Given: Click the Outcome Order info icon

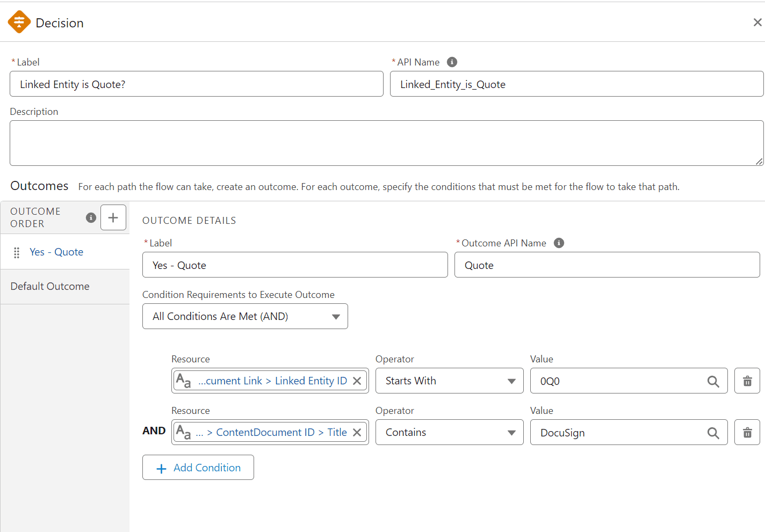Looking at the screenshot, I should click(91, 217).
